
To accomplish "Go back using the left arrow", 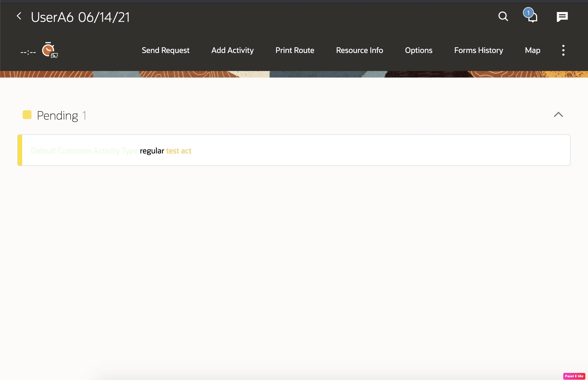I will click(x=19, y=16).
